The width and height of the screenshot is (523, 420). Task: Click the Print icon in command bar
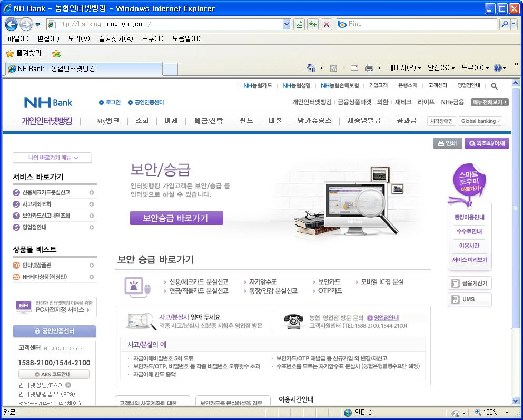click(369, 68)
